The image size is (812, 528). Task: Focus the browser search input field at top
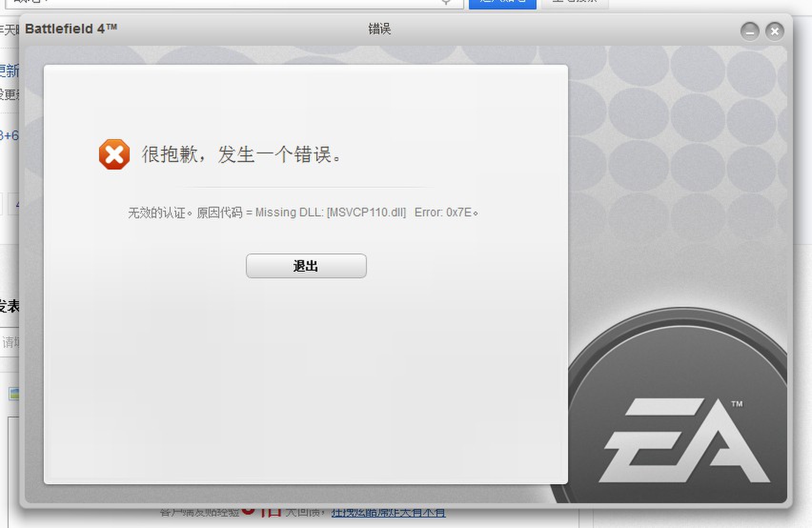[234, 4]
